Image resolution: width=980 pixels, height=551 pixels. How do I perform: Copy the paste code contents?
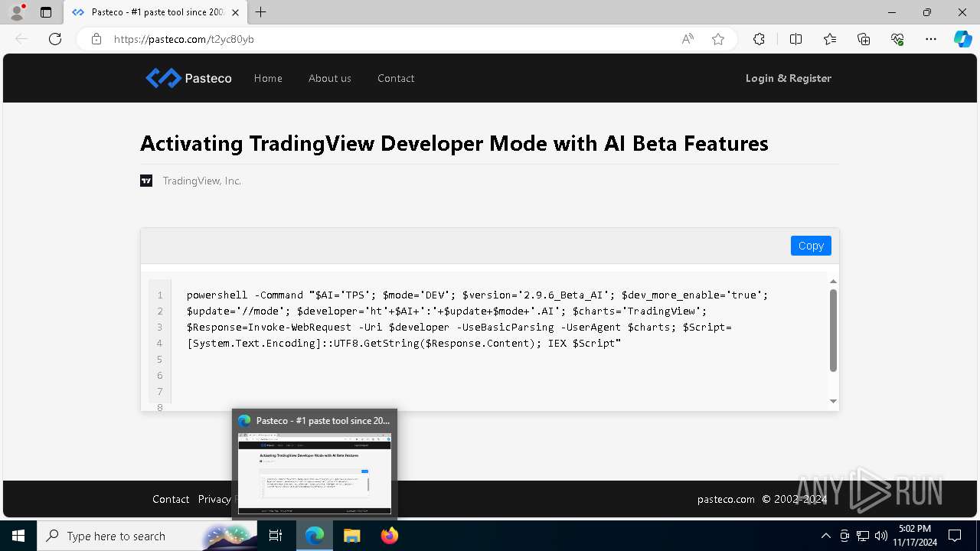pos(811,246)
